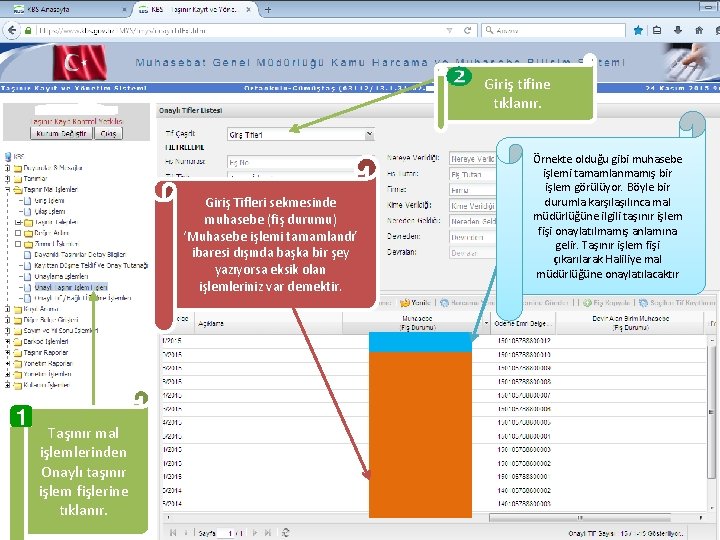Click the Sayfa page number field
The image size is (720, 540).
coord(226,533)
